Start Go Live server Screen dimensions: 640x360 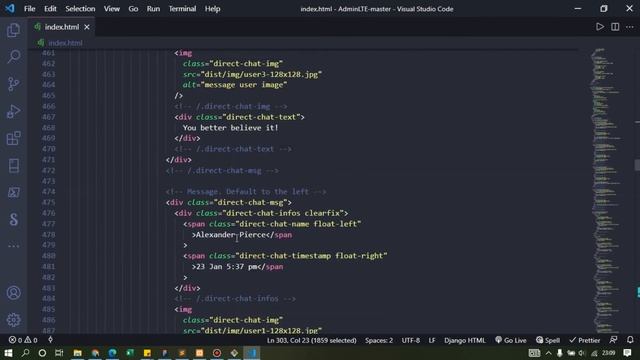(511, 340)
